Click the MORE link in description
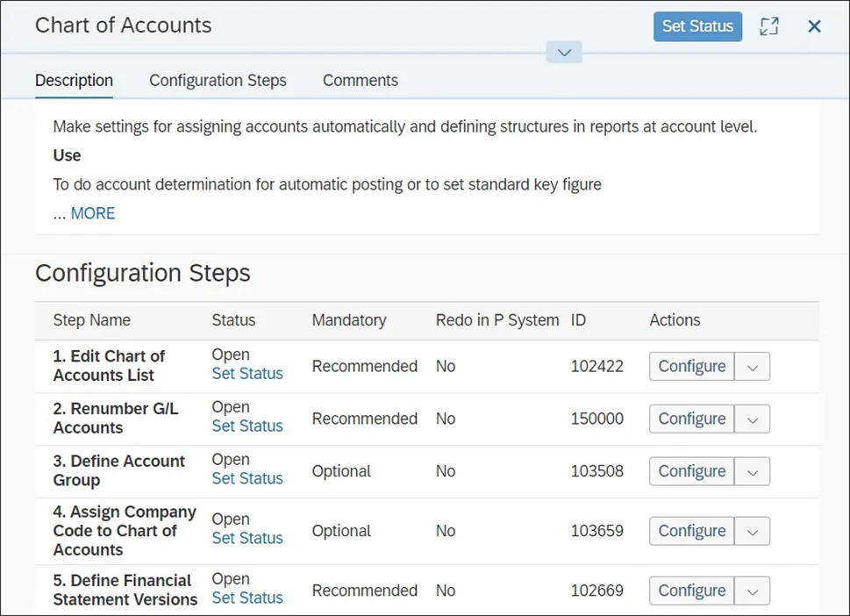Viewport: 850px width, 616px height. click(x=92, y=213)
